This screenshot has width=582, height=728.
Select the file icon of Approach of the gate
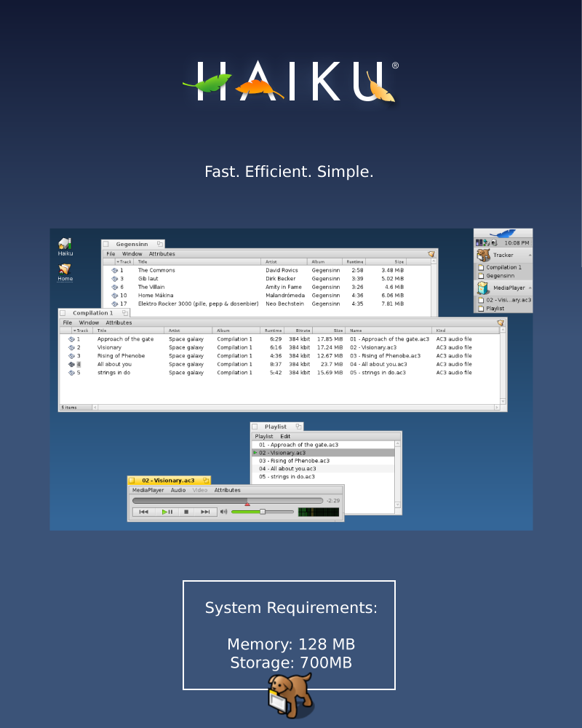(x=71, y=339)
